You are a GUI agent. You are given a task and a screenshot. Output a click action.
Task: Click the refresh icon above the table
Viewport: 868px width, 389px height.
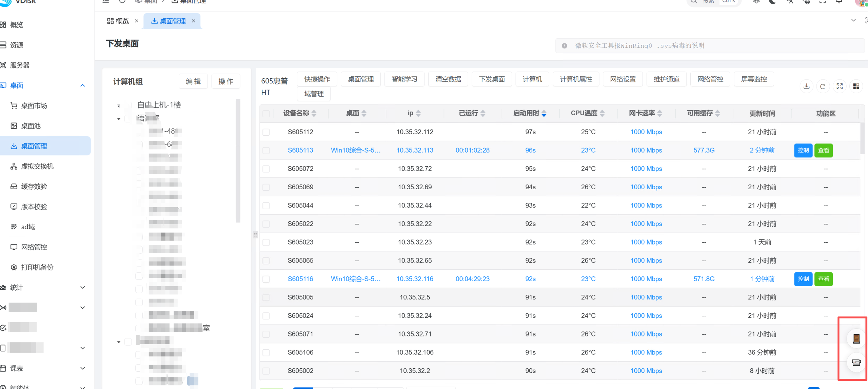[x=823, y=86]
